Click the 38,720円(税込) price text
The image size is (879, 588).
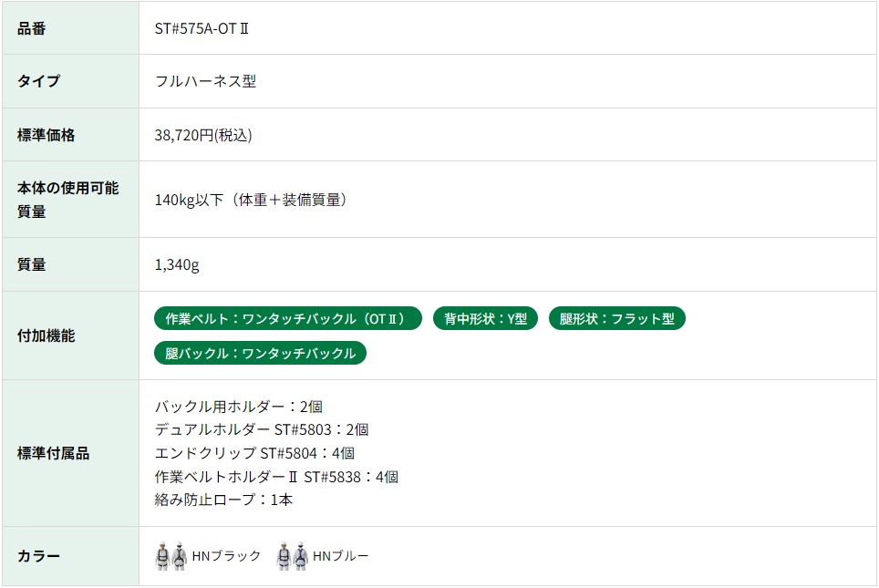(x=203, y=135)
